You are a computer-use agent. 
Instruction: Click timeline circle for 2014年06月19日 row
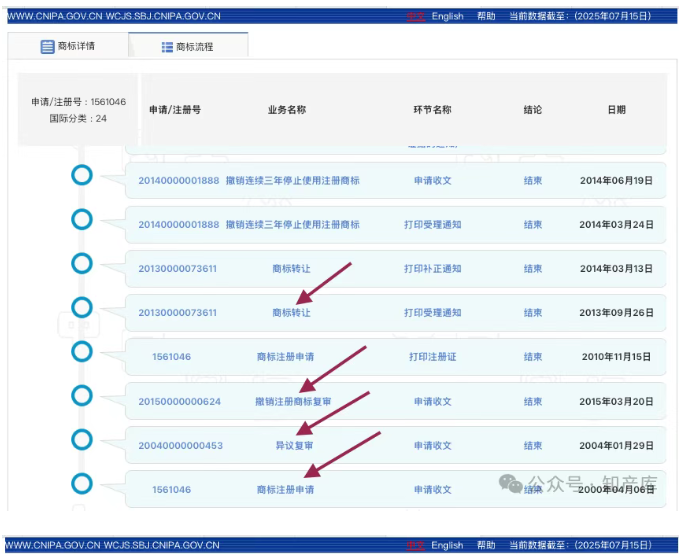click(82, 176)
